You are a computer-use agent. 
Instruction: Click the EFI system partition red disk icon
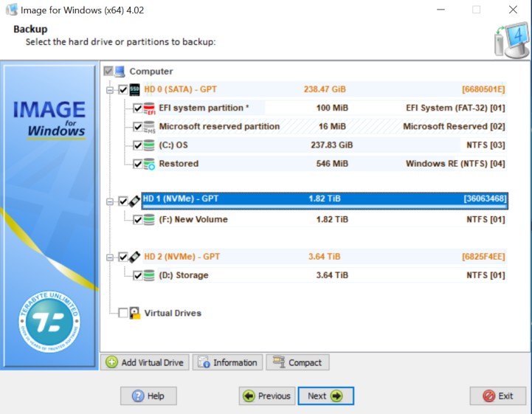[x=149, y=108]
